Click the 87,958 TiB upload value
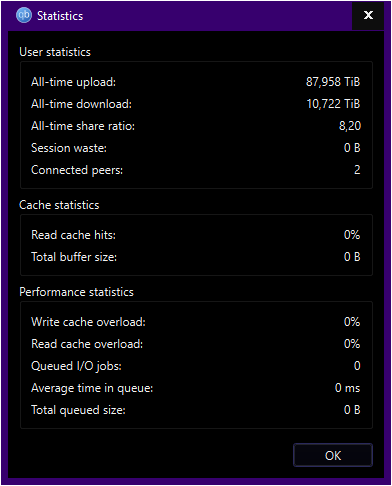 pyautogui.click(x=333, y=82)
